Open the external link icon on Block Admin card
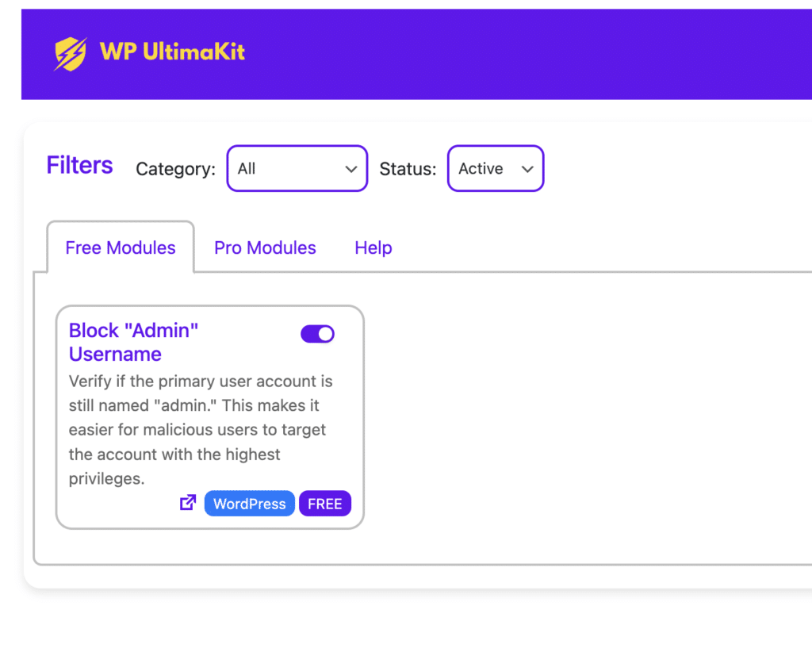The height and width of the screenshot is (652, 812). [x=188, y=502]
